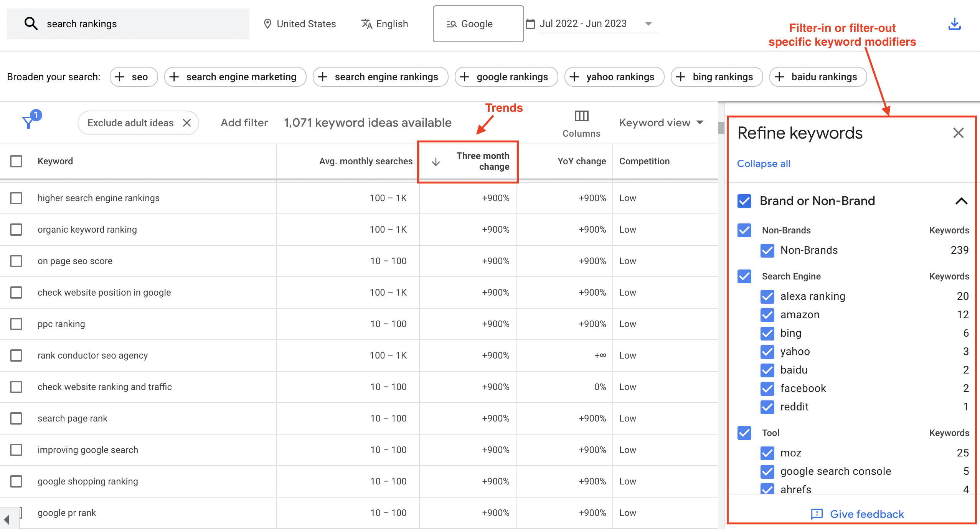Collapse the Brand or Non-Brand section
The height and width of the screenshot is (529, 980).
pos(960,199)
